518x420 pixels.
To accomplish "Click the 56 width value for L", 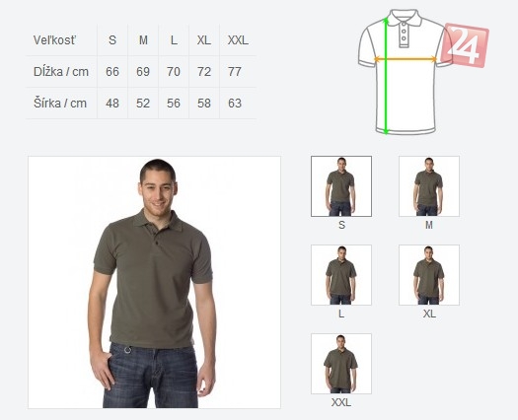I will tap(174, 104).
